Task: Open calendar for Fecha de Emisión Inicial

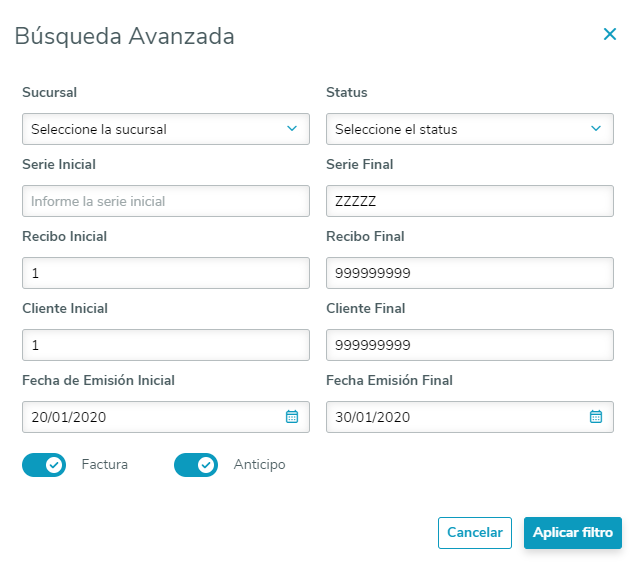Action: click(292, 417)
